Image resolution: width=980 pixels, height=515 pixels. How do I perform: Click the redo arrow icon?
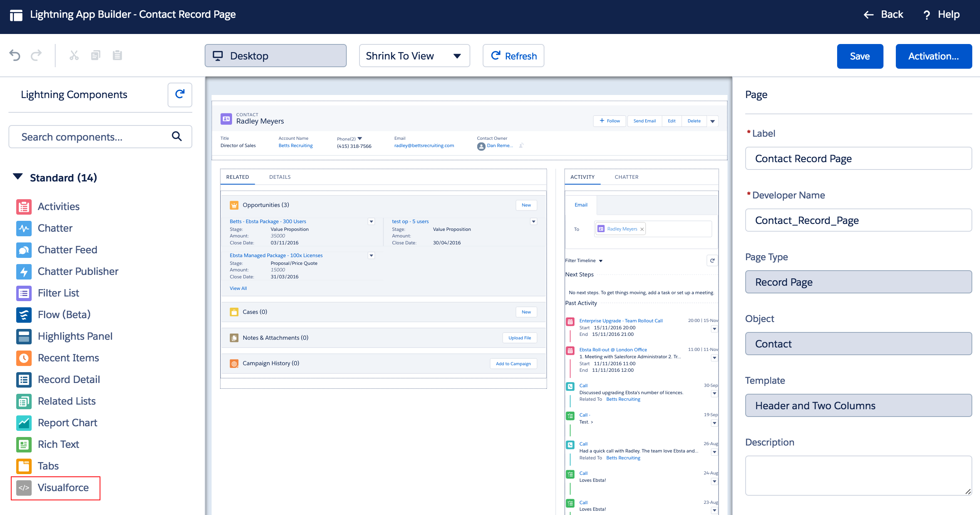point(36,56)
